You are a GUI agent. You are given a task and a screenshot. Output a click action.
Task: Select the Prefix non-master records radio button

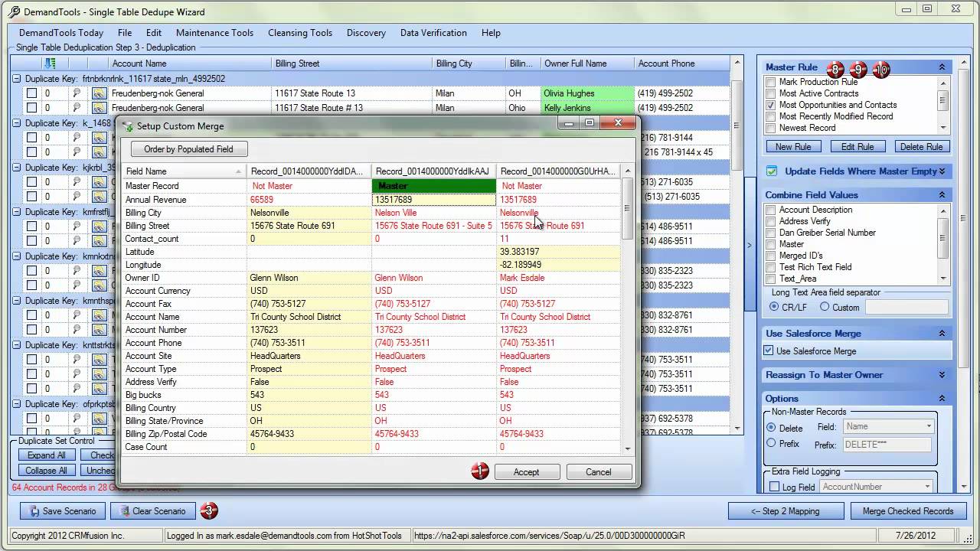click(x=771, y=443)
